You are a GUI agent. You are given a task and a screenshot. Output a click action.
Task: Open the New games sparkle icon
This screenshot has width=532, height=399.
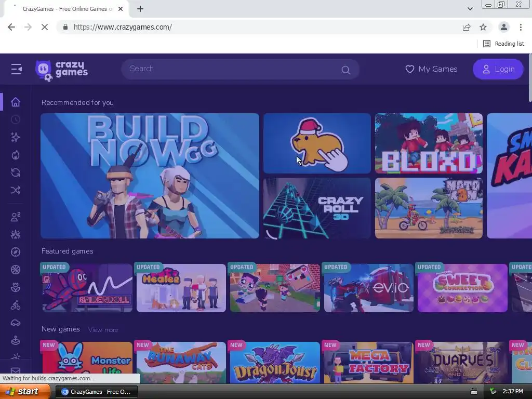15,137
